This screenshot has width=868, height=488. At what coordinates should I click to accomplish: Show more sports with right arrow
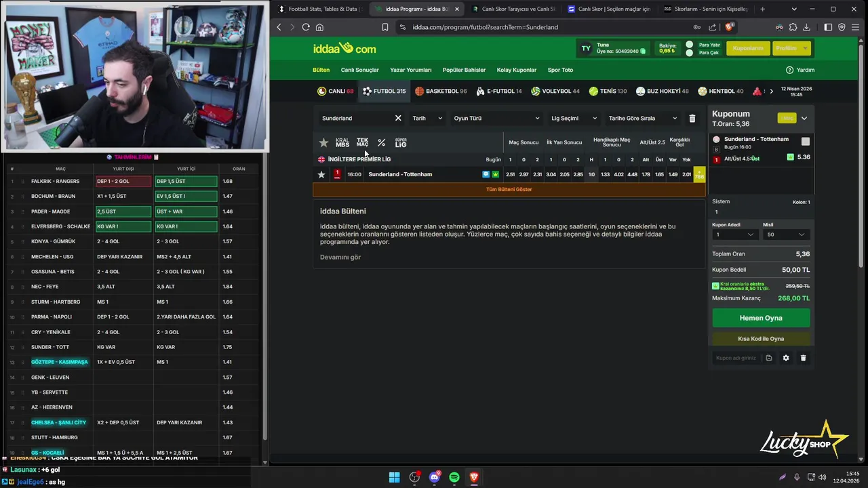(x=771, y=91)
